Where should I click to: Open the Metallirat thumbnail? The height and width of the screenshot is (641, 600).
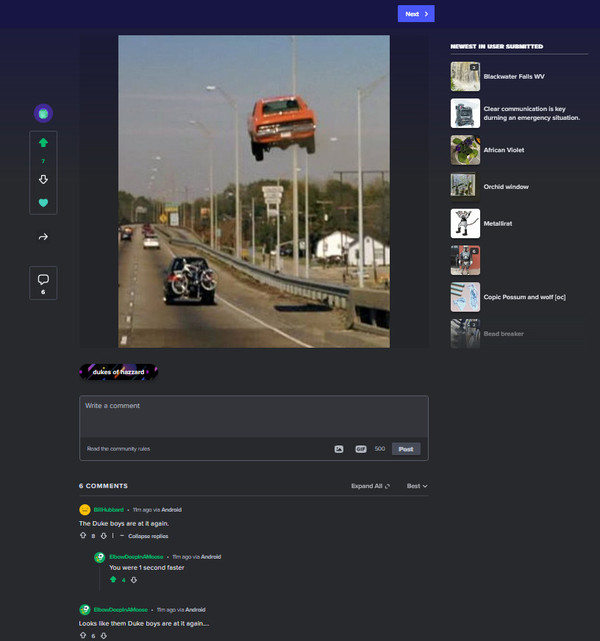tap(465, 224)
